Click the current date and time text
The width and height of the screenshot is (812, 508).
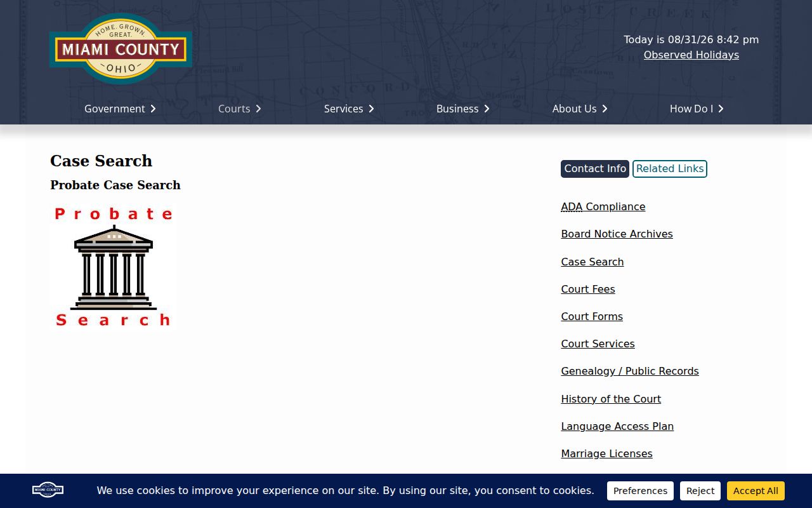691,39
